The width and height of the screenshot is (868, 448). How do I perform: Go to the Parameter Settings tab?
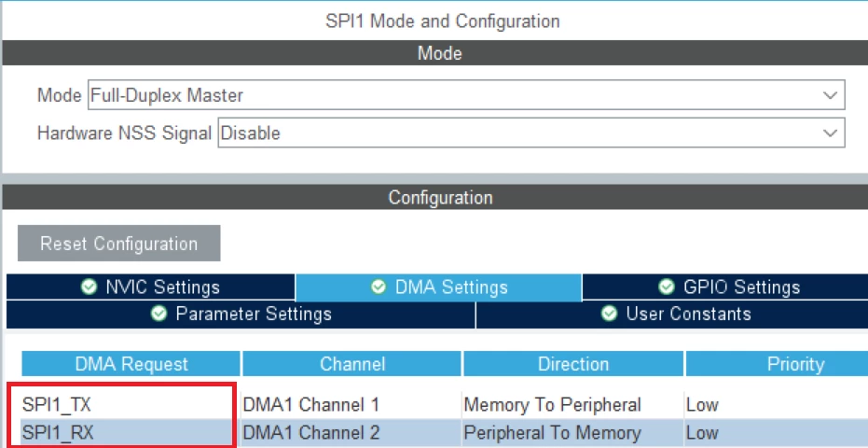[241, 315]
